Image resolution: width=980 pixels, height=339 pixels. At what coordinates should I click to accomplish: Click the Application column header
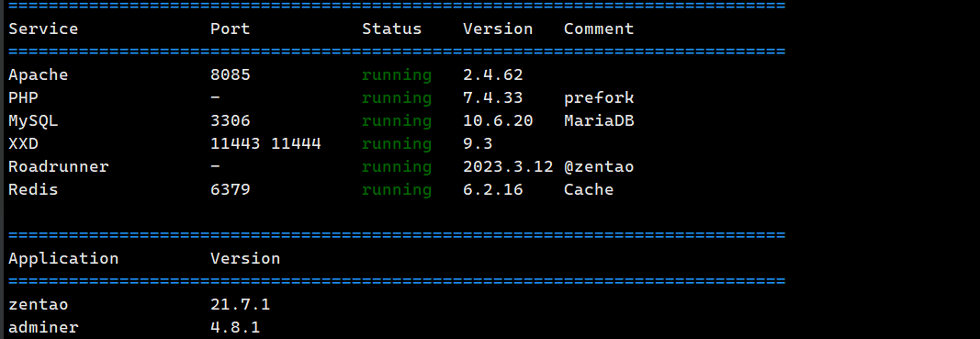coord(63,259)
